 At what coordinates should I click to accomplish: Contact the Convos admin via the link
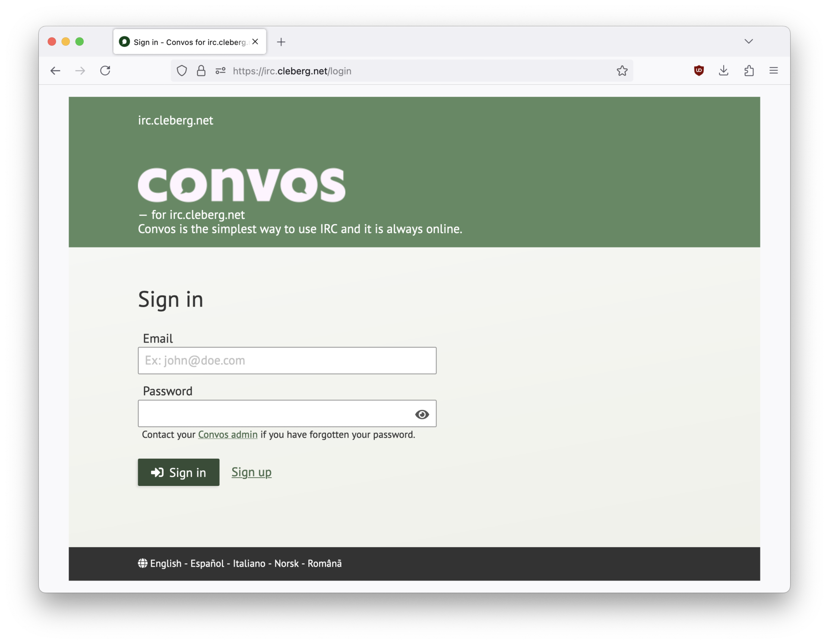tap(228, 435)
